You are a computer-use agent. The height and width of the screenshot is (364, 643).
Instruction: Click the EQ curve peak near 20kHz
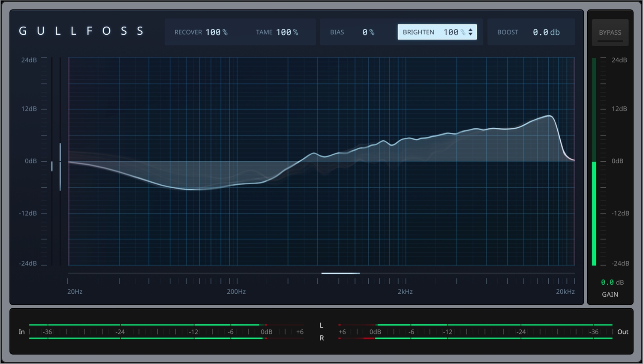[549, 116]
